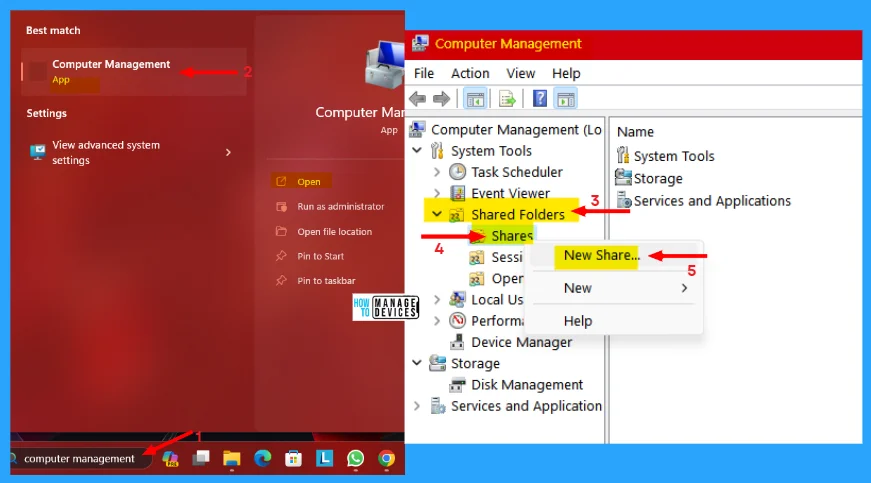Click the taskbar search box
This screenshot has width=871, height=483.
coord(79,459)
